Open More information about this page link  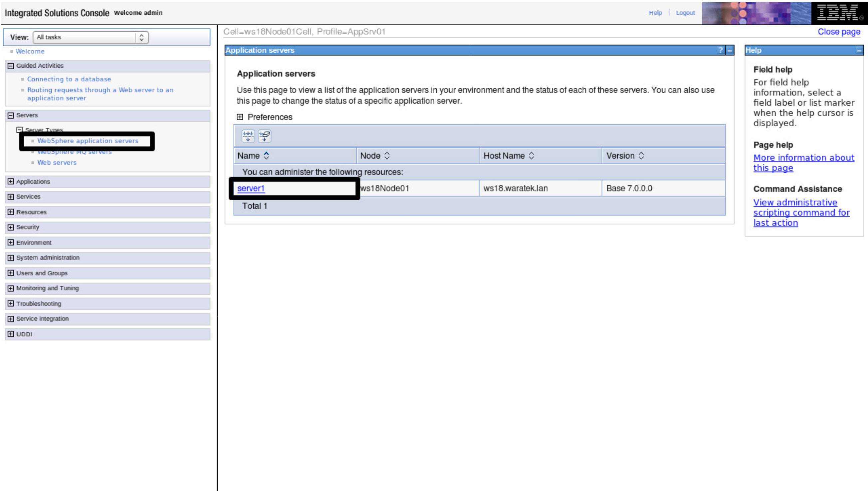coord(804,163)
